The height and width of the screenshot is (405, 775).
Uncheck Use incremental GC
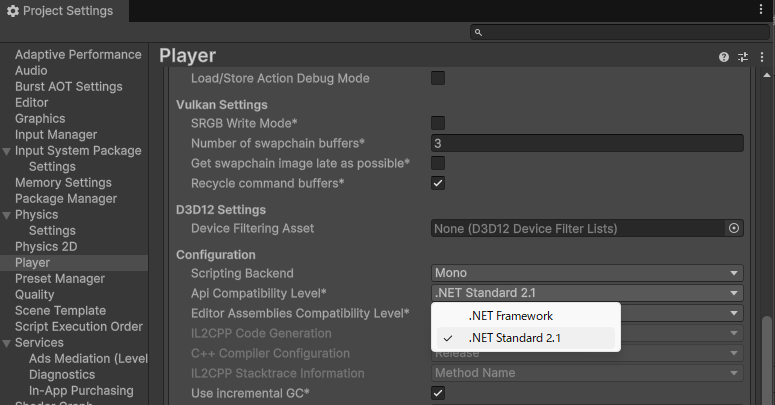tap(438, 393)
